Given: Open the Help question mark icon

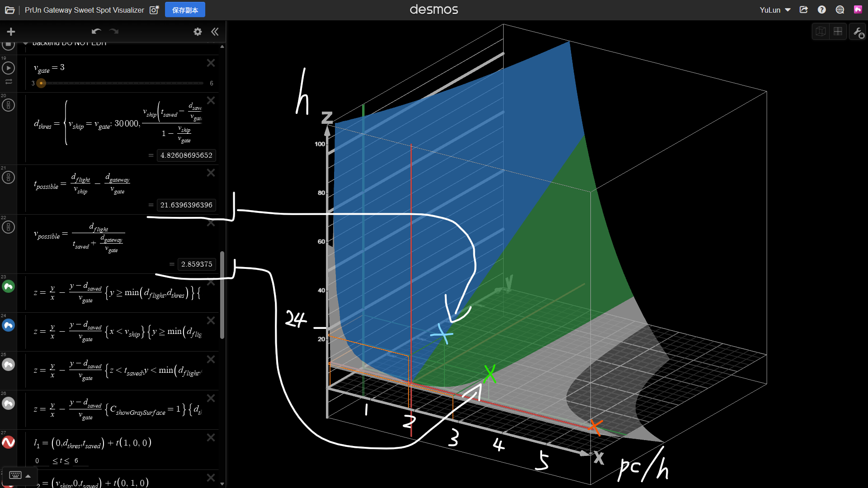Looking at the screenshot, I should click(x=821, y=10).
